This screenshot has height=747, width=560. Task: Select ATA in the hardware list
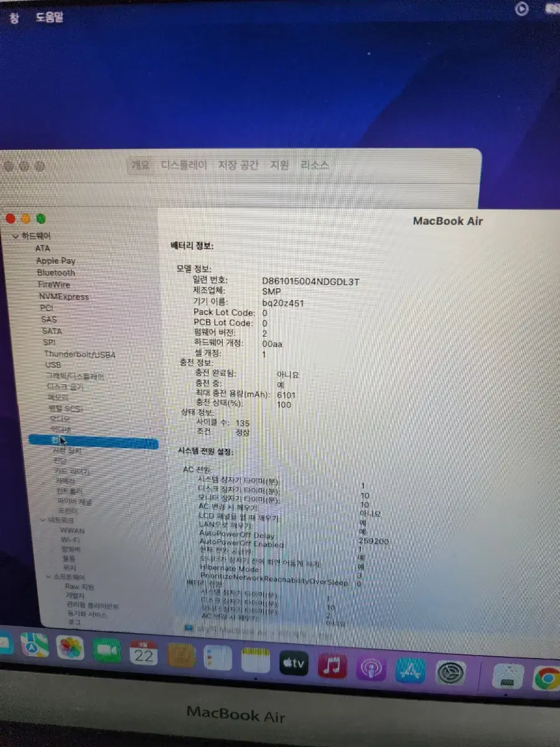pos(43,248)
